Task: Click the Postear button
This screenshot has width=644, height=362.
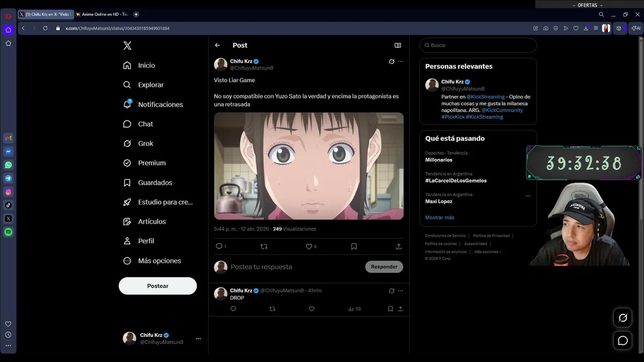Action: click(x=157, y=286)
